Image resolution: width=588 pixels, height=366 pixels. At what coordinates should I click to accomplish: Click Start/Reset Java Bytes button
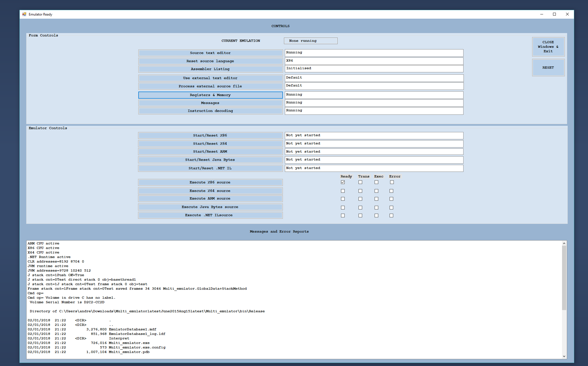tap(210, 160)
